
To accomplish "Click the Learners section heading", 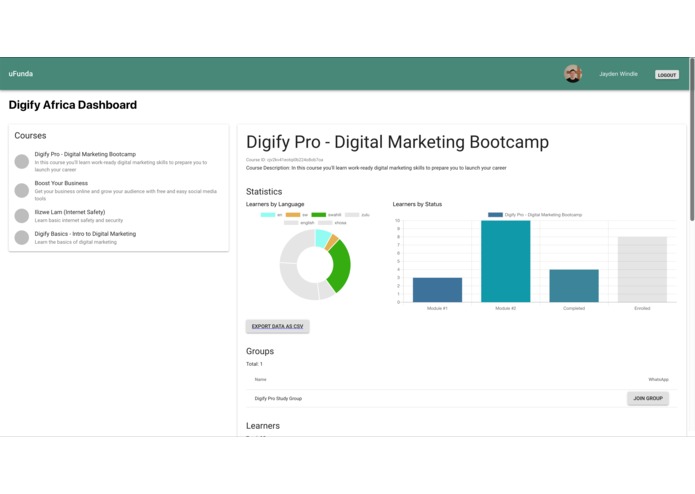I will (263, 426).
